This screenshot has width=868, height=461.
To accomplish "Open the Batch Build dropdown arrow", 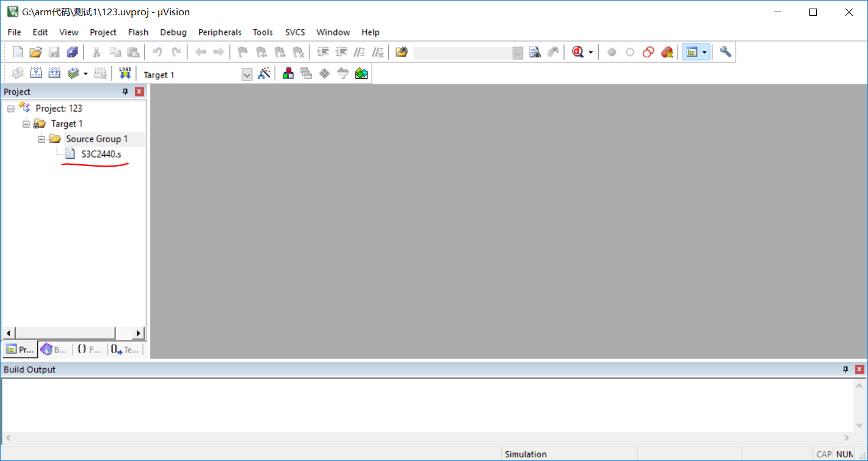I will tap(85, 74).
